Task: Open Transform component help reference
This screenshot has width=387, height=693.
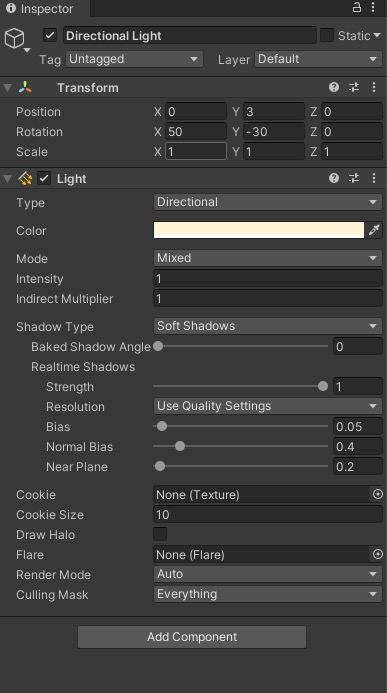Action: tap(334, 88)
